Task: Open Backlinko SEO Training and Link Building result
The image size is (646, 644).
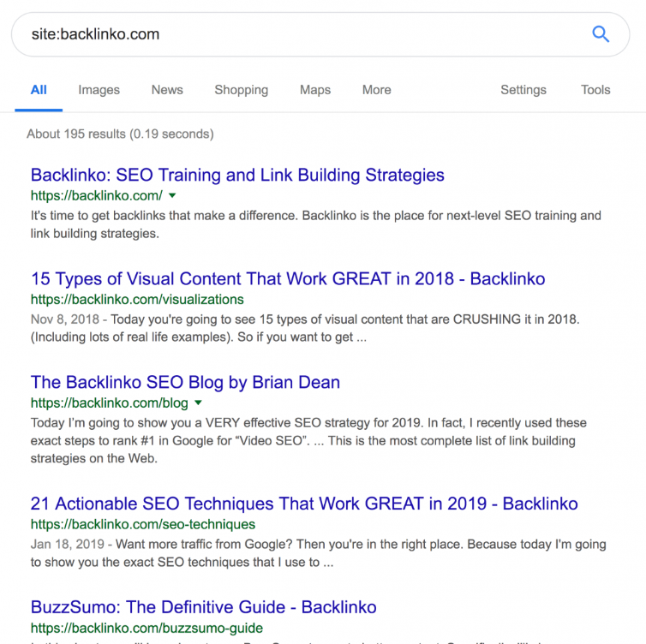Action: tap(237, 176)
